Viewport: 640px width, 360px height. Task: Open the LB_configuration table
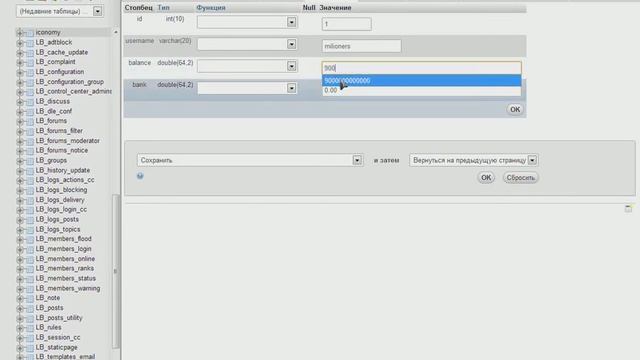click(60, 72)
